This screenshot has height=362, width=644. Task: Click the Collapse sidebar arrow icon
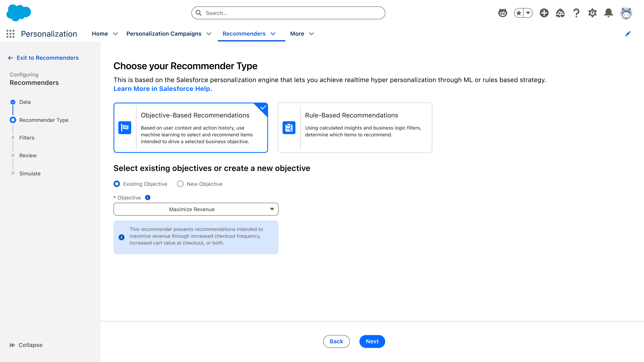12,345
